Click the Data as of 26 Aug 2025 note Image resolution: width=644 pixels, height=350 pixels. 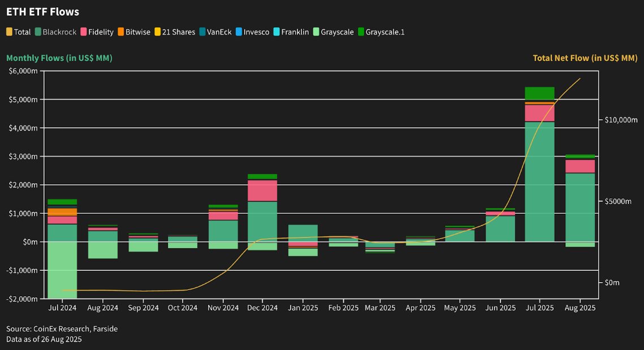[44, 339]
